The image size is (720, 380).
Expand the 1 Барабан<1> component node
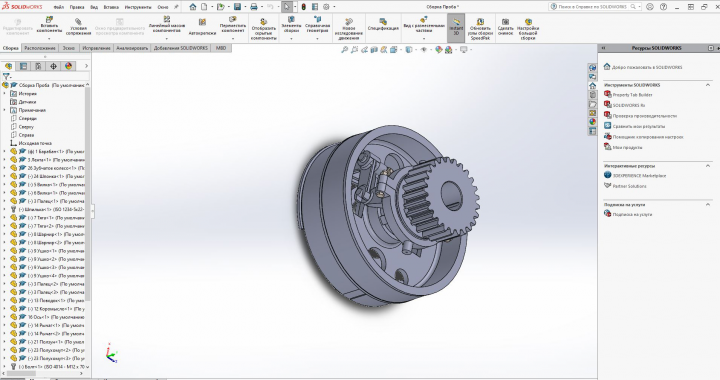tap(5, 151)
